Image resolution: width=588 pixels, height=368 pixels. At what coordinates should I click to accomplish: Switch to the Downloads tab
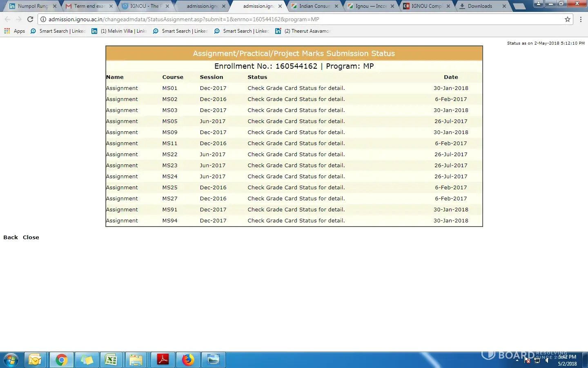coord(482,6)
